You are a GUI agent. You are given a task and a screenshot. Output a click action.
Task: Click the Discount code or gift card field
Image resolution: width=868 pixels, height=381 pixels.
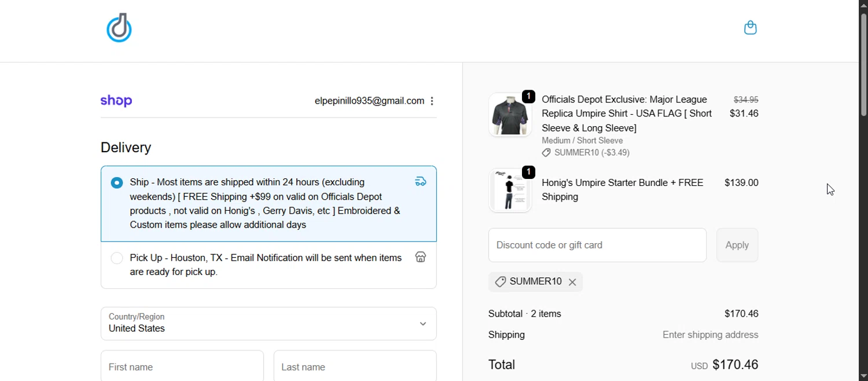coord(597,245)
